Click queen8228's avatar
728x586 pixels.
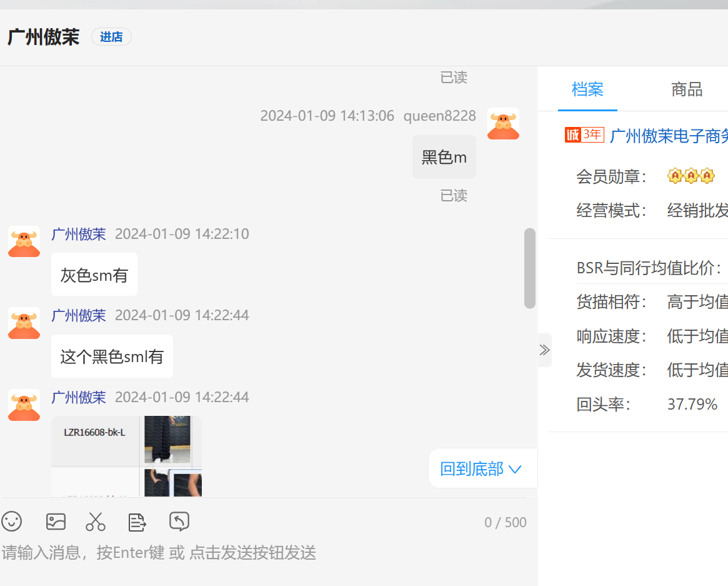pyautogui.click(x=503, y=124)
